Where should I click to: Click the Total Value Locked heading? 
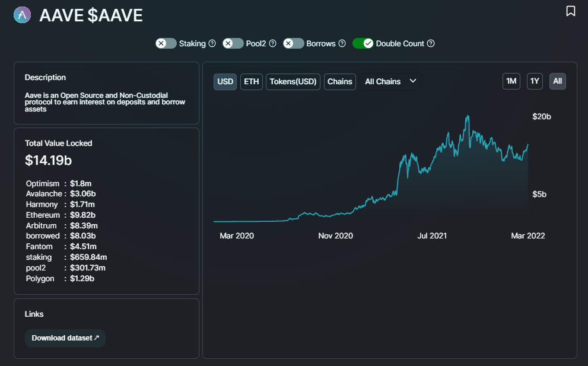pos(59,143)
